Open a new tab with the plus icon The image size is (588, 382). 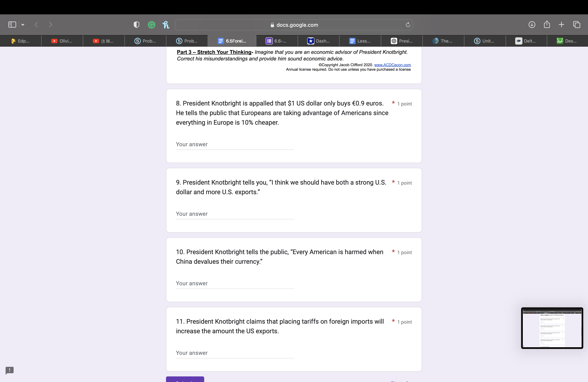coord(561,25)
